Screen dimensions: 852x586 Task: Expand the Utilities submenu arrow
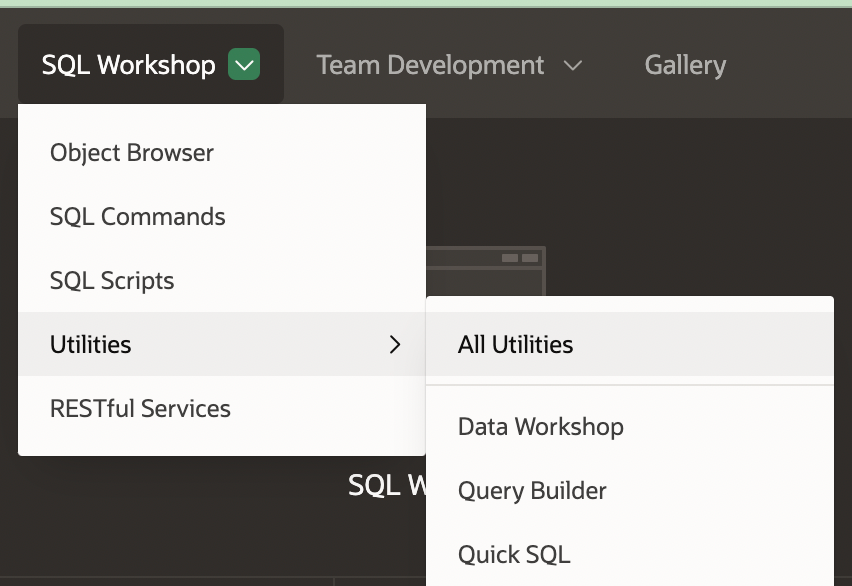click(x=395, y=344)
